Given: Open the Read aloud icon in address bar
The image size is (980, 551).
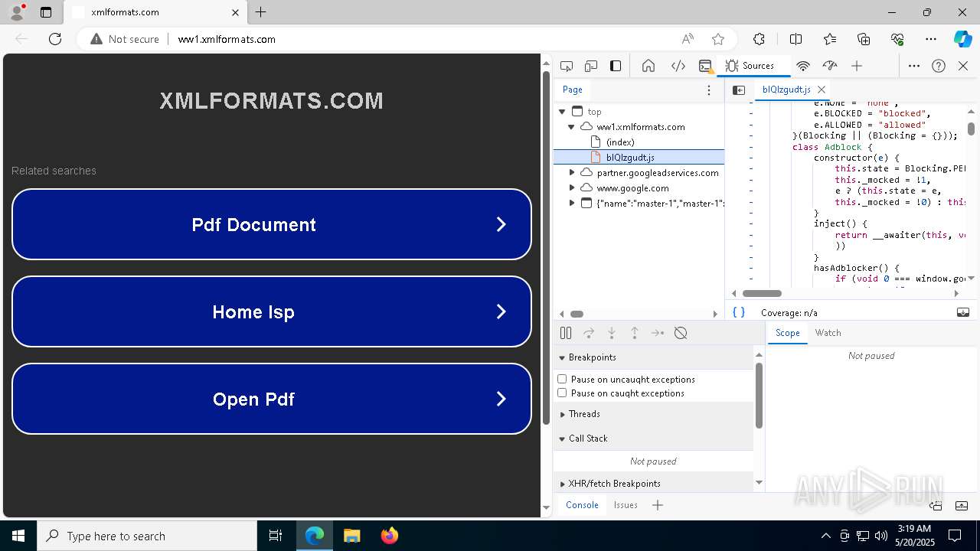Looking at the screenshot, I should [688, 39].
